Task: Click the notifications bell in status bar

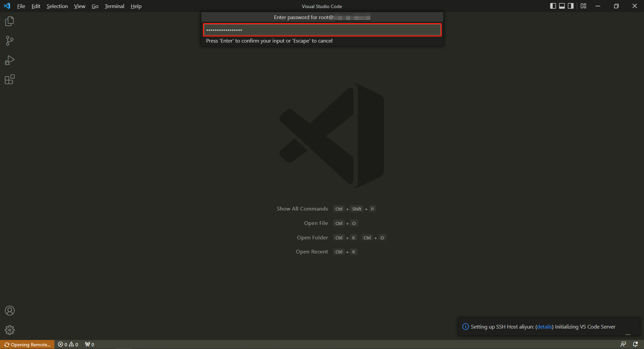Action: tap(635, 344)
